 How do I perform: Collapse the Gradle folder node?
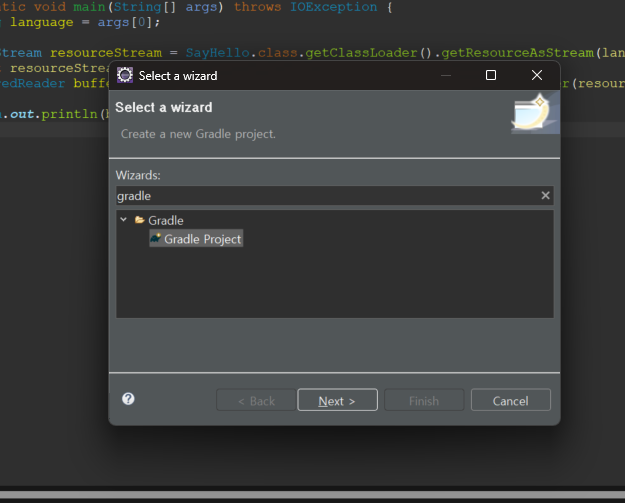tap(124, 220)
